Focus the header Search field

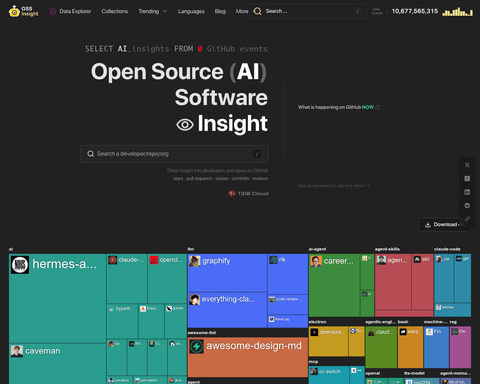click(307, 11)
